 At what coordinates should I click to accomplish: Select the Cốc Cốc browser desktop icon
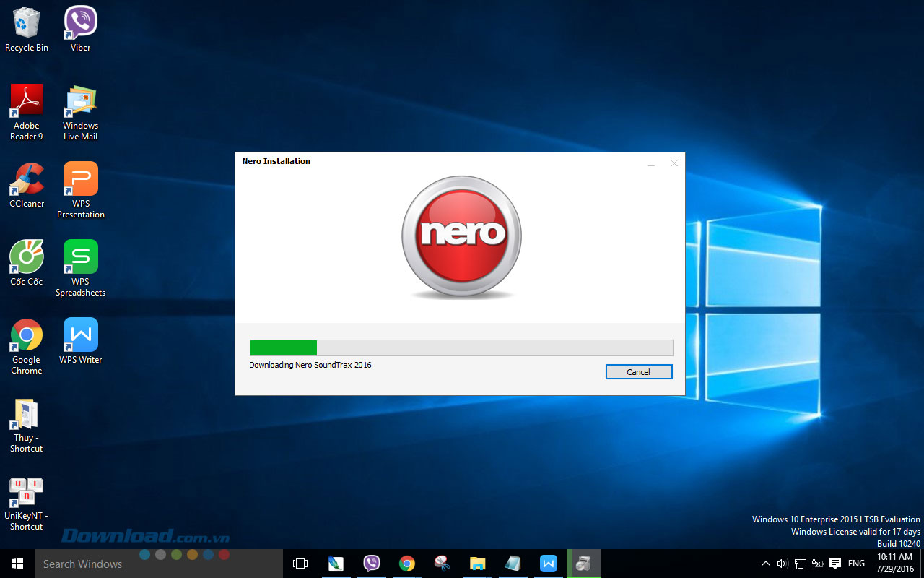[27, 263]
